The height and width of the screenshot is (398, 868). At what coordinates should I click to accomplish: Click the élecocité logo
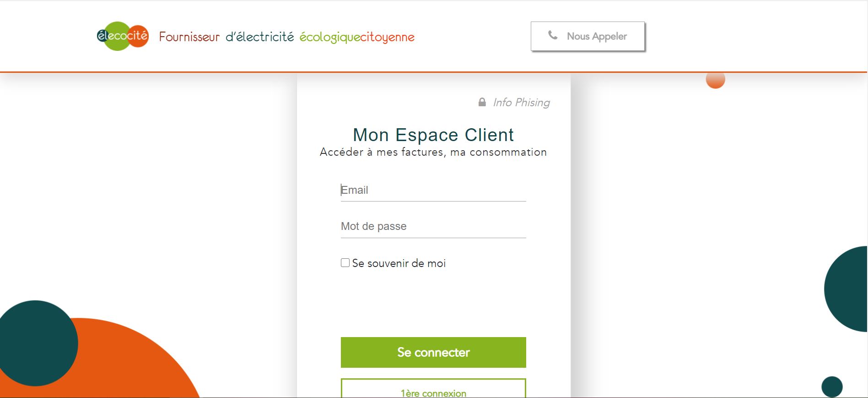(123, 36)
